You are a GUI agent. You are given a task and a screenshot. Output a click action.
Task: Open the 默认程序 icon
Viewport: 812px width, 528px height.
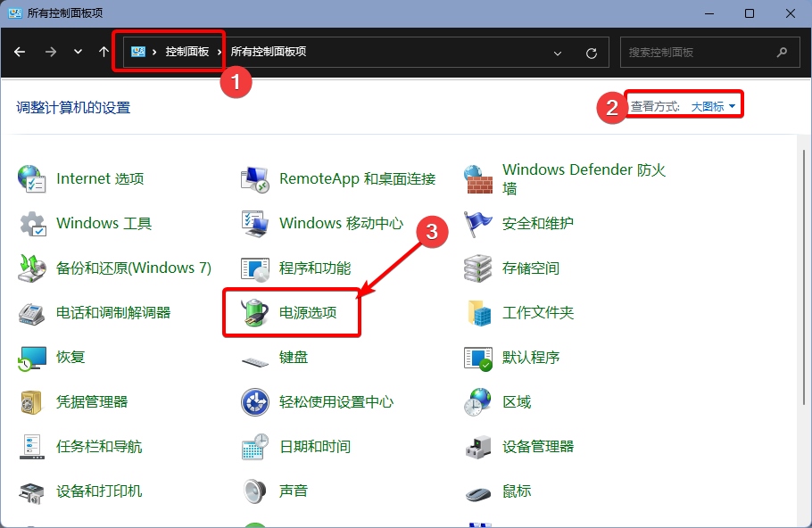tap(478, 359)
